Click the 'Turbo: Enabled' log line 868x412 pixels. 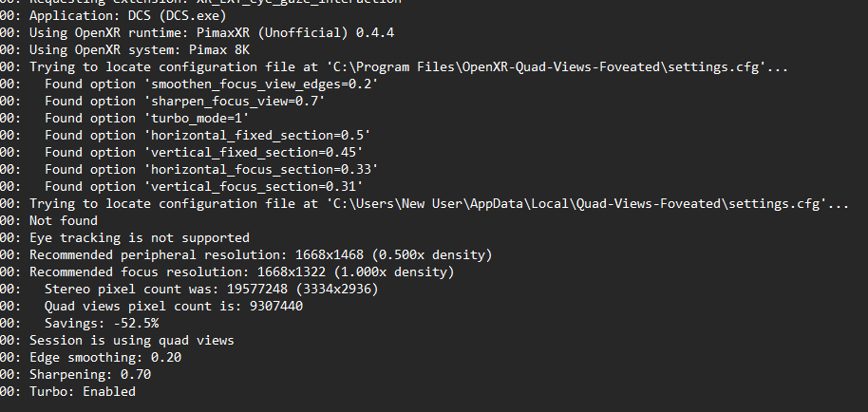click(83, 392)
